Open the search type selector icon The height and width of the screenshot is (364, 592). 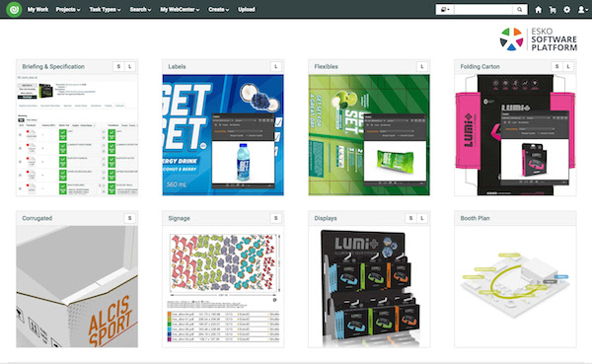coord(445,10)
